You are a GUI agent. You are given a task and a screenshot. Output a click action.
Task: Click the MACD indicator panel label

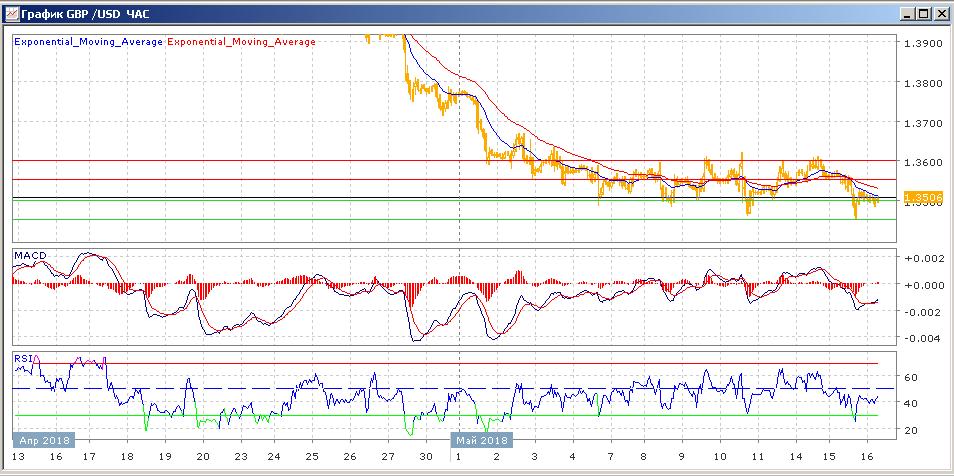(x=29, y=256)
